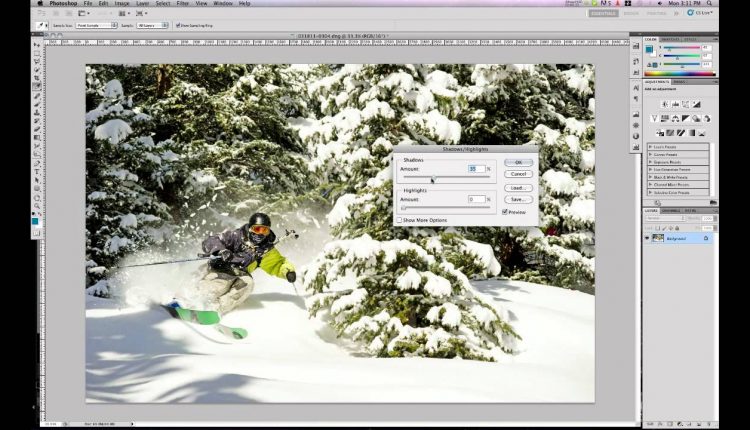Add a Brightness/Contrast adjustment
The image size is (750, 430).
(x=665, y=104)
